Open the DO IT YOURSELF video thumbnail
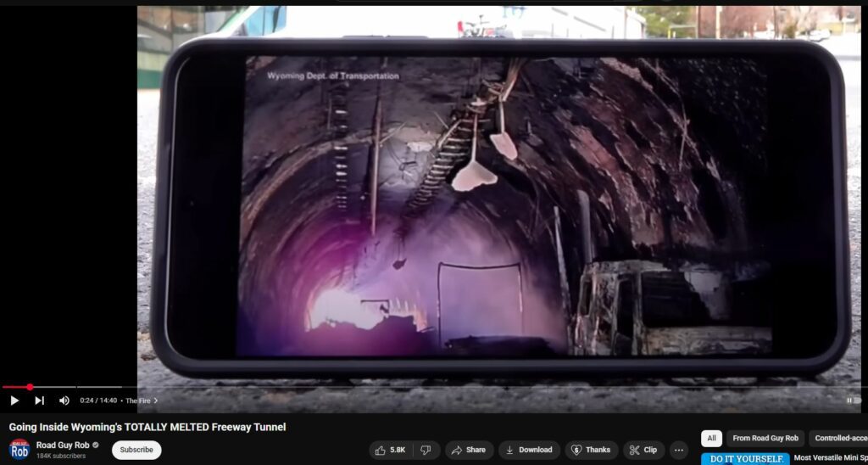Image resolution: width=868 pixels, height=465 pixels. 746,459
